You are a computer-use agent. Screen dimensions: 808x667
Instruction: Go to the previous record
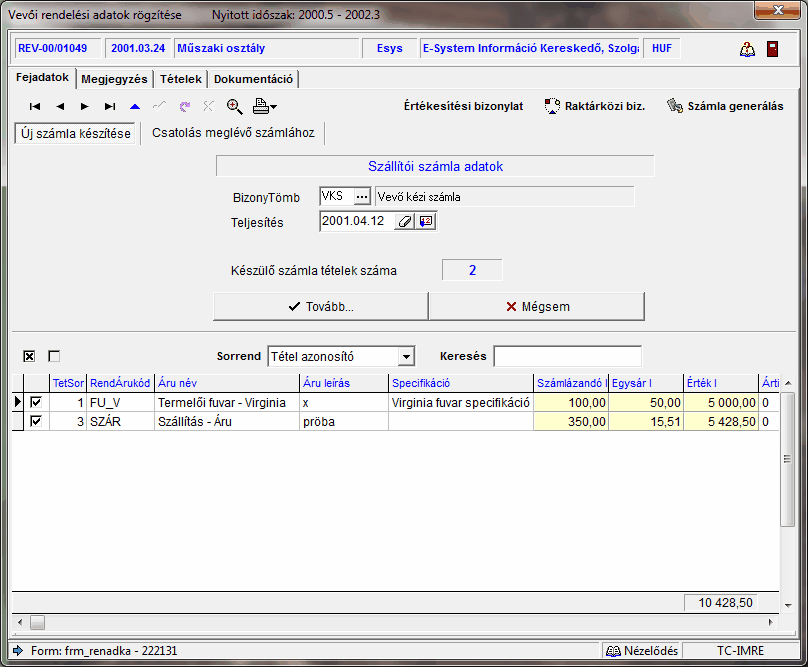60,107
